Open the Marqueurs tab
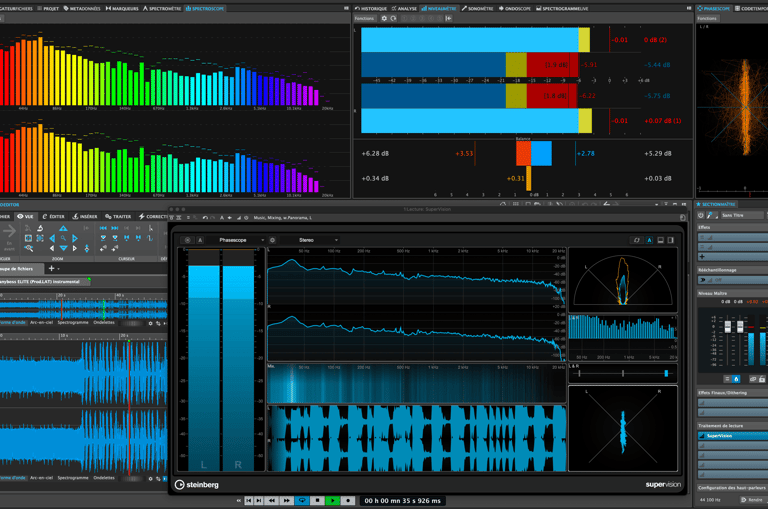The width and height of the screenshot is (768, 509). 122,8
